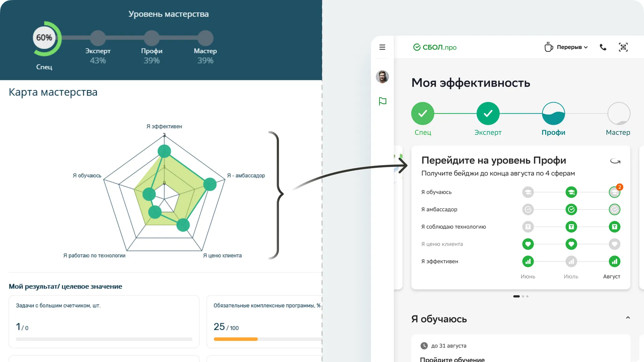The image size is (644, 362).
Task: Open the flag icon in sidebar
Action: click(x=382, y=101)
